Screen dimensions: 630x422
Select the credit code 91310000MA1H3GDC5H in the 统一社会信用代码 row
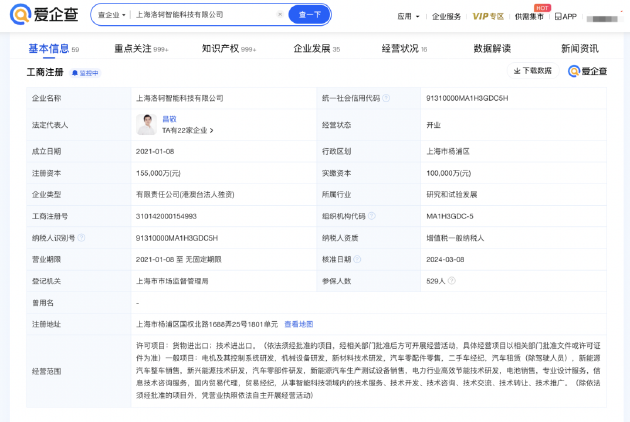click(467, 98)
